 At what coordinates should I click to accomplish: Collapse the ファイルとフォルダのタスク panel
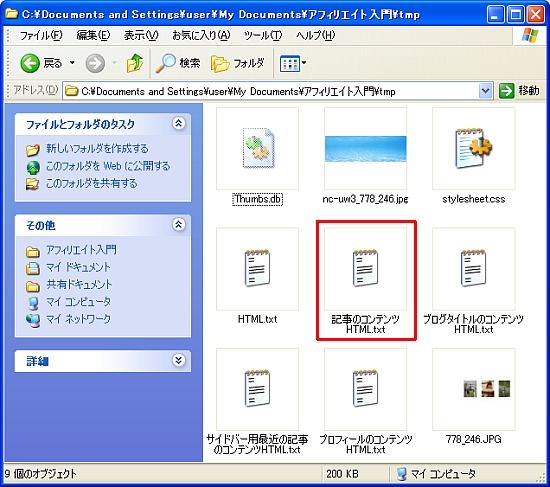click(x=179, y=123)
